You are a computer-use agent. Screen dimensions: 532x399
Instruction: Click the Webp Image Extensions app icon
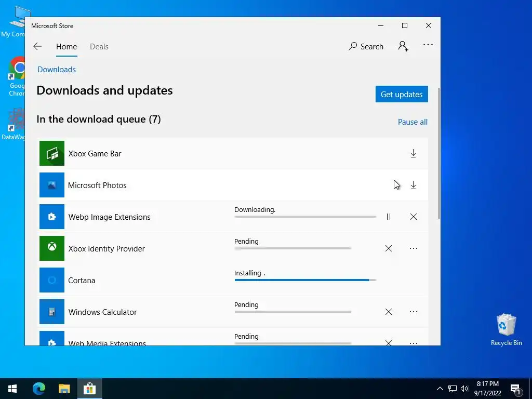[52, 217]
